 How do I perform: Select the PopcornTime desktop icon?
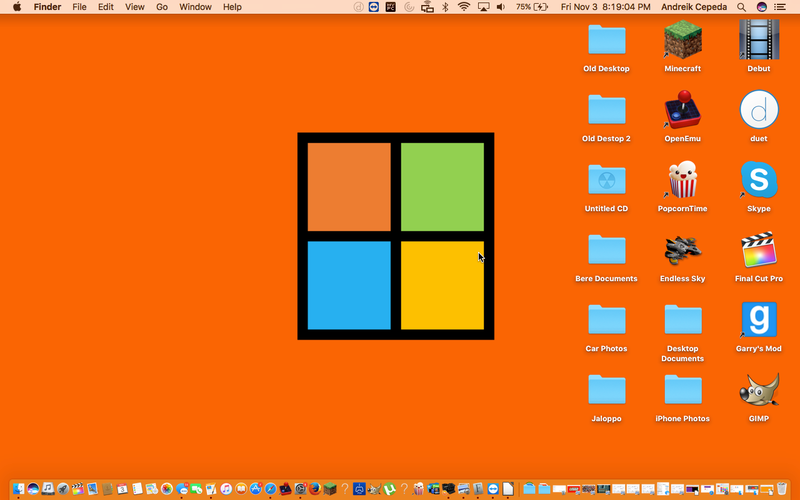pos(683,180)
